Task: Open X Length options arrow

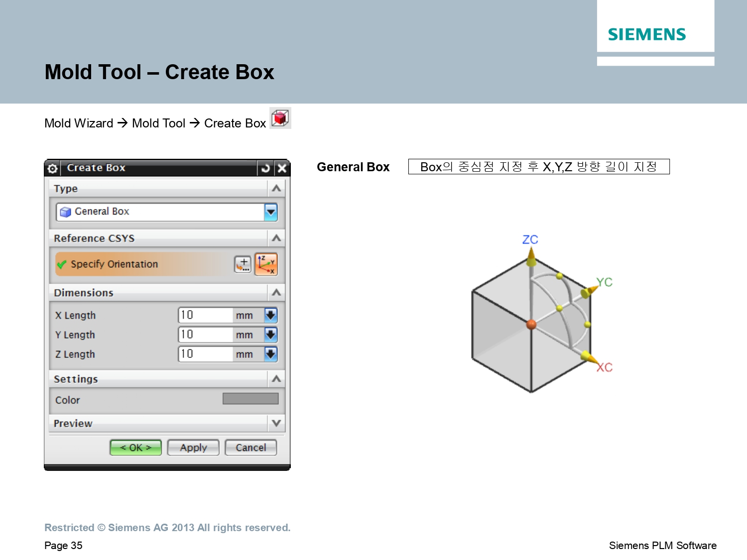Action: click(270, 315)
